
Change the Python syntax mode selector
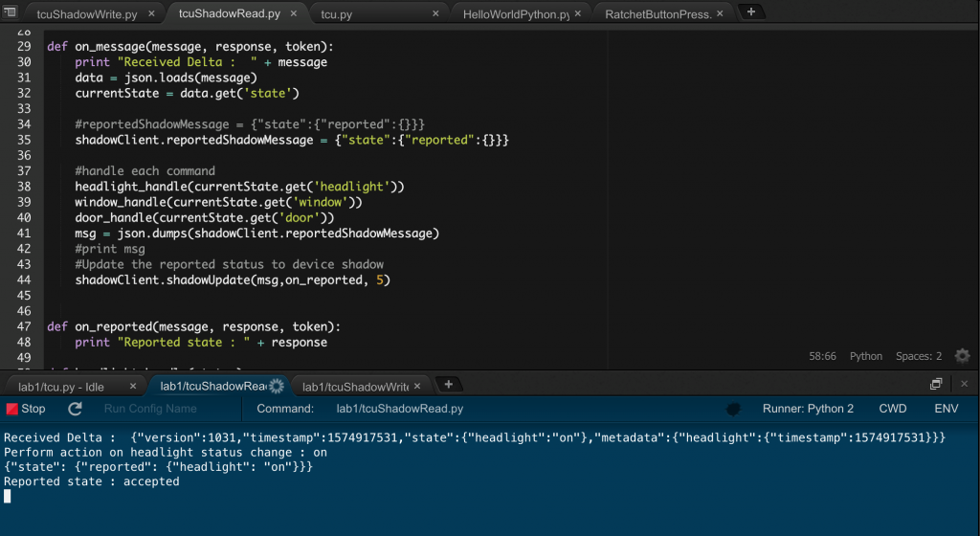coord(865,356)
